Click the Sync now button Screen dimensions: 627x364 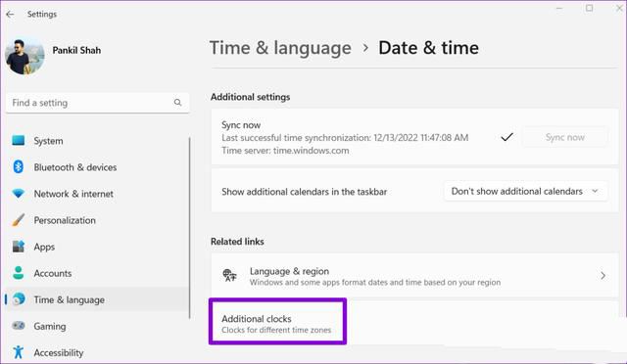[x=565, y=137]
